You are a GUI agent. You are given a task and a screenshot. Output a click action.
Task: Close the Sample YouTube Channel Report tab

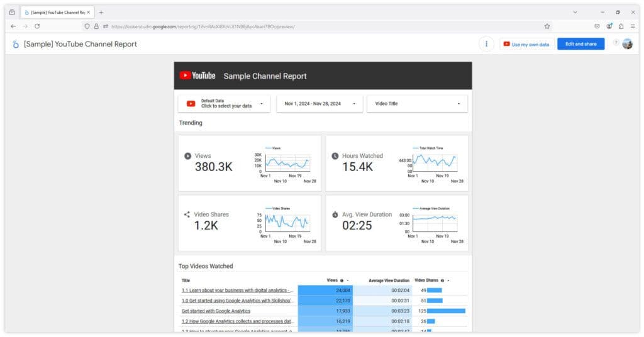[88, 13]
